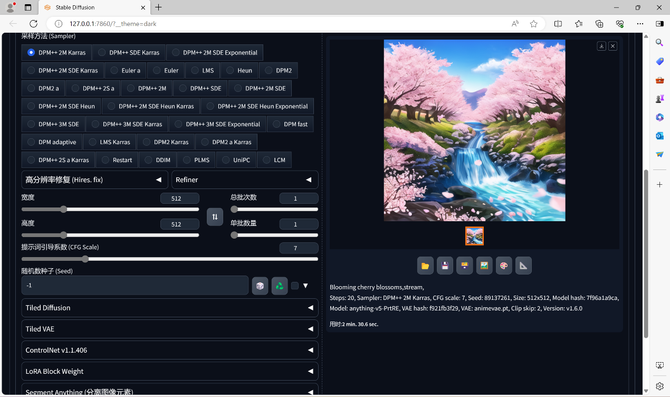Image resolution: width=670 pixels, height=397 pixels.
Task: Open Edge sidebar tools briefcase icon
Action: 659,80
